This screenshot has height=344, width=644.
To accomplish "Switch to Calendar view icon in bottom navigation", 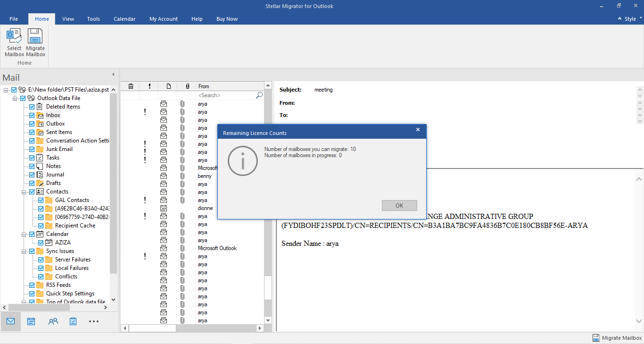I will coord(31,321).
